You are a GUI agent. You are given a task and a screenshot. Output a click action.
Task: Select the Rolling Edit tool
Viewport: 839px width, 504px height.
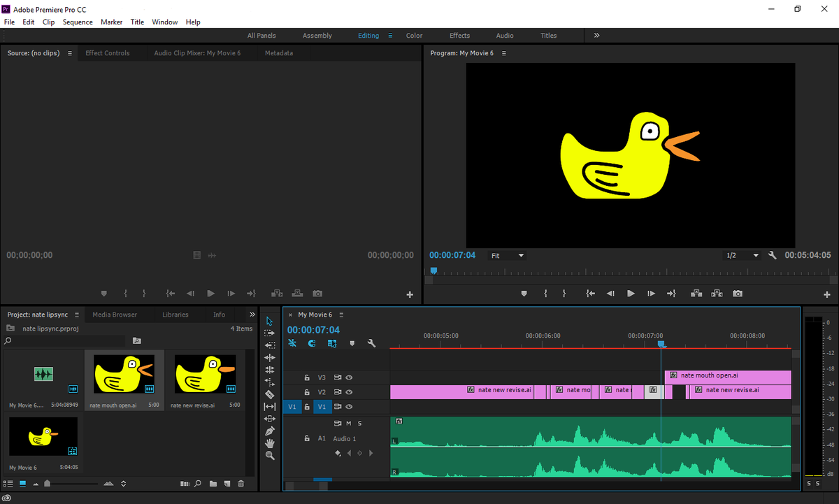tap(270, 370)
